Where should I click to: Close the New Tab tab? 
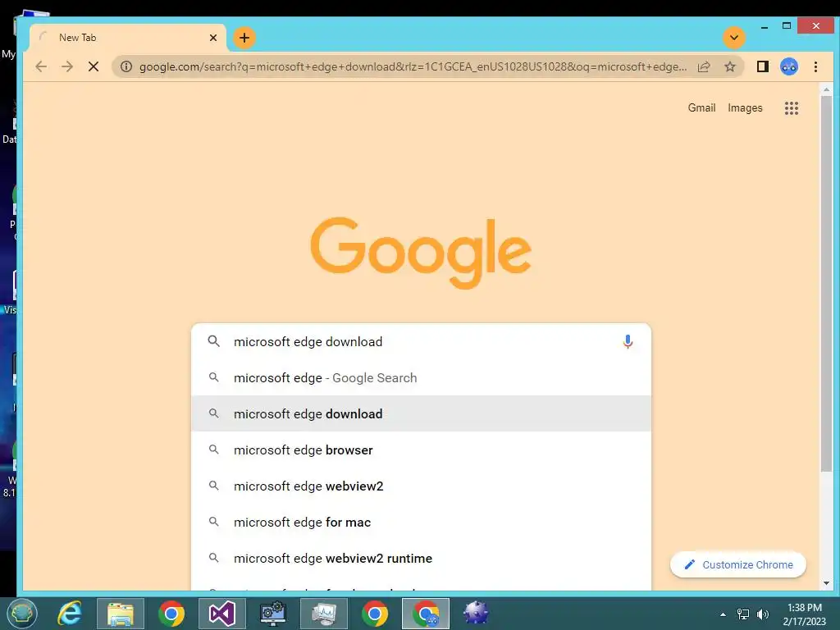(x=213, y=38)
